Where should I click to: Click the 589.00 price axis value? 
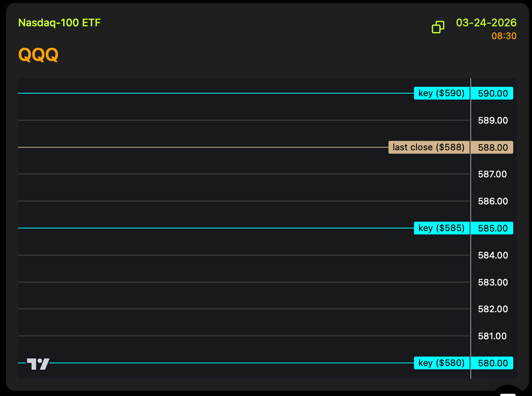[493, 121]
